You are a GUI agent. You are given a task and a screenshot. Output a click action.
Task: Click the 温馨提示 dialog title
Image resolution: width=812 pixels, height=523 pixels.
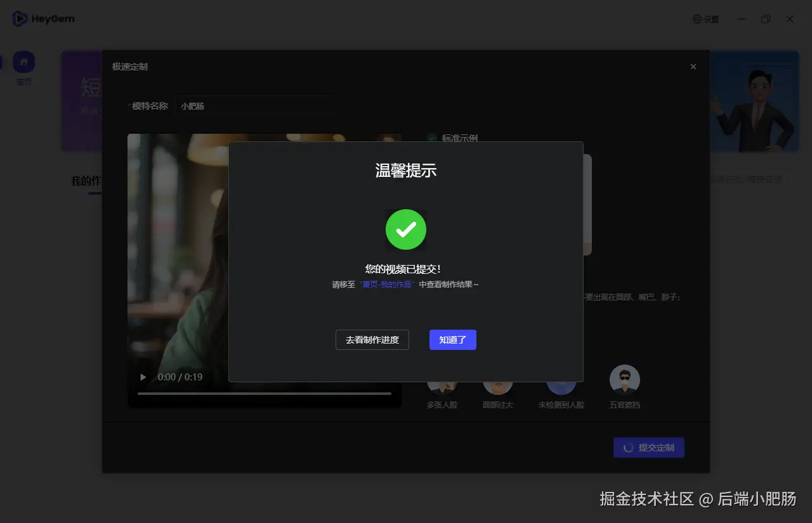click(406, 171)
